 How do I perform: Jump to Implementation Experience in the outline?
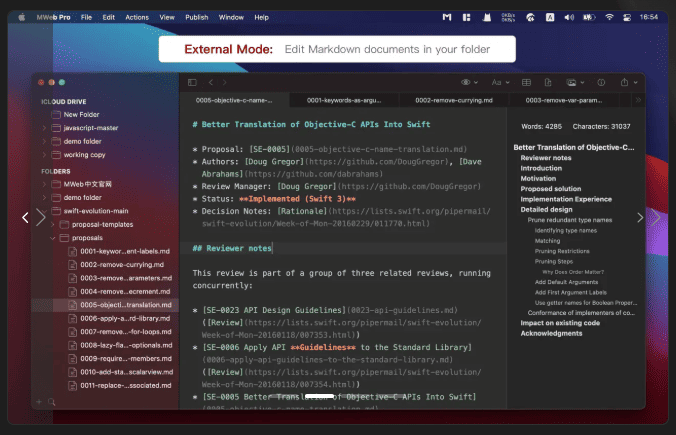[566, 199]
